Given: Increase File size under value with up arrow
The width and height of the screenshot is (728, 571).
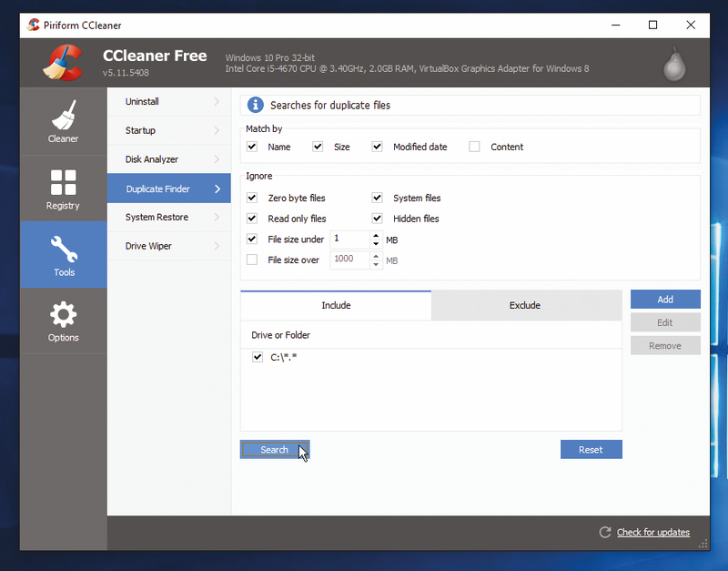Looking at the screenshot, I should (x=376, y=236).
